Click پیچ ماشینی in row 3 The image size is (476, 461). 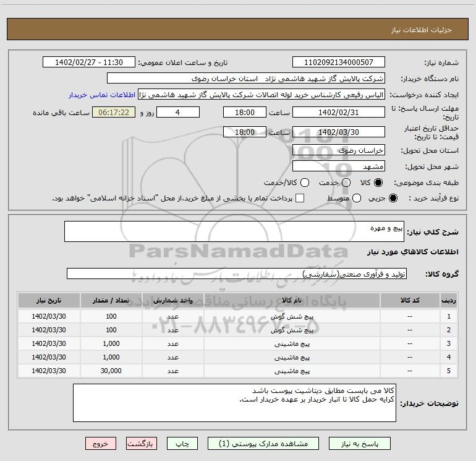click(x=292, y=343)
